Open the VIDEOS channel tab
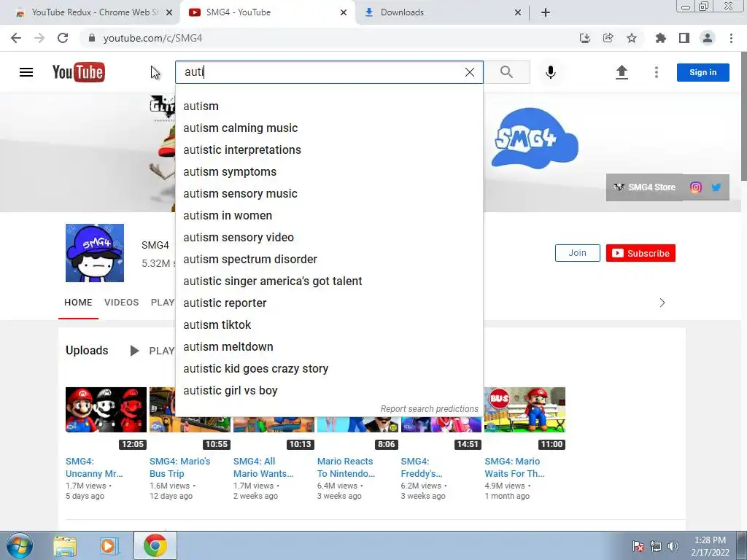 (x=122, y=303)
